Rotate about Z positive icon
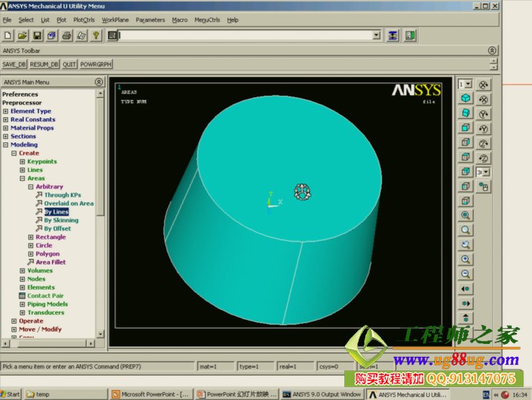The height and width of the screenshot is (400, 532). click(484, 144)
